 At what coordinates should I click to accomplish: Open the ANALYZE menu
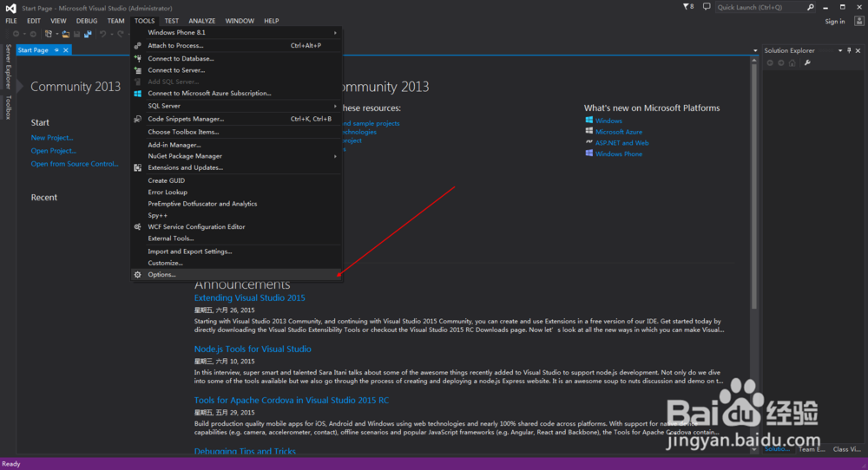[202, 21]
